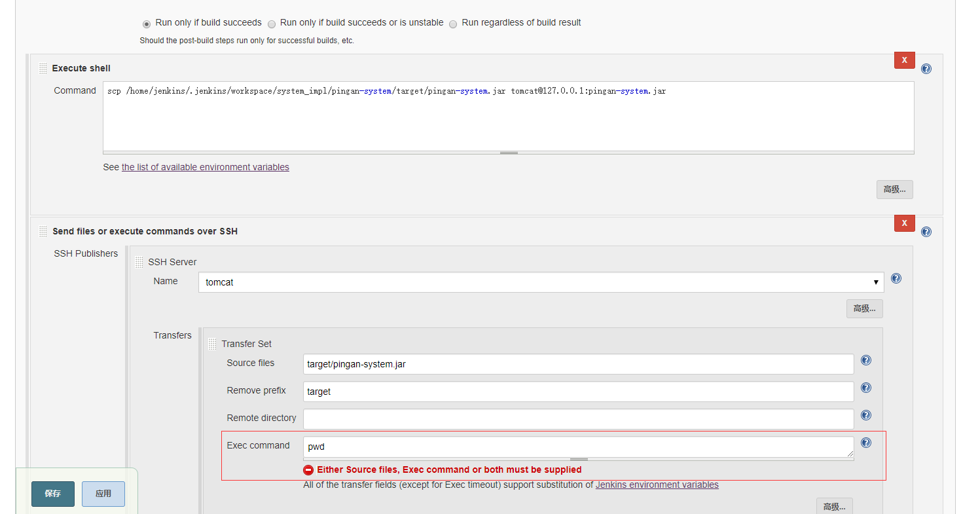Click the 保存 save button
Viewport: 980px width, 514px height.
click(x=53, y=494)
